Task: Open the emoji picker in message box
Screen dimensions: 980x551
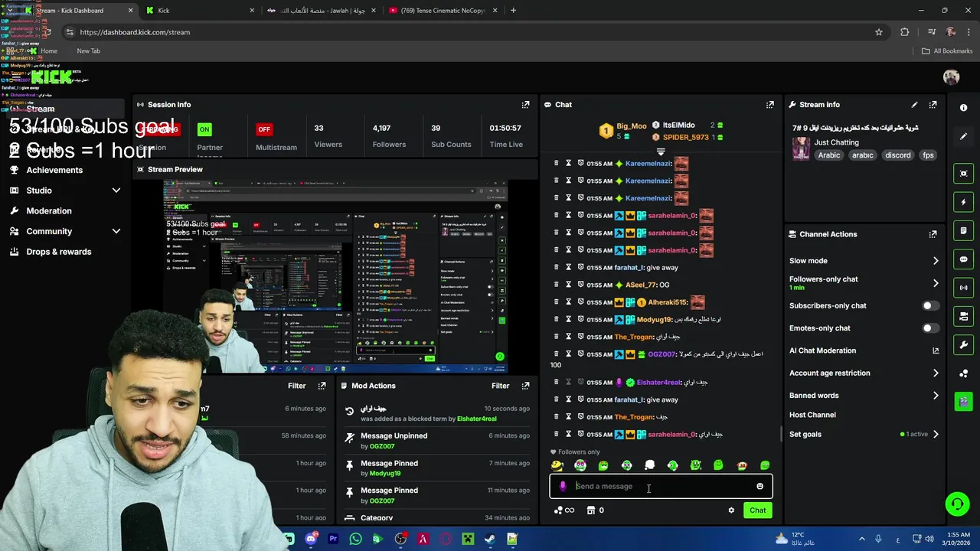Action: [x=759, y=486]
